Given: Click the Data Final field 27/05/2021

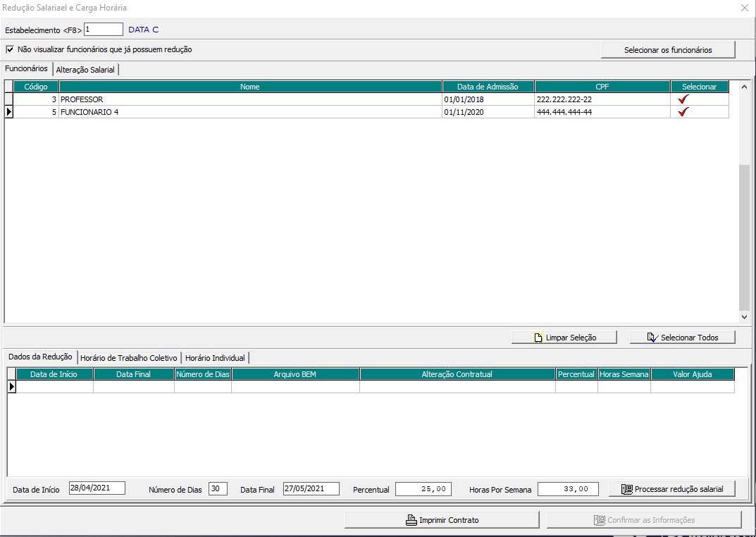Looking at the screenshot, I should (x=311, y=488).
